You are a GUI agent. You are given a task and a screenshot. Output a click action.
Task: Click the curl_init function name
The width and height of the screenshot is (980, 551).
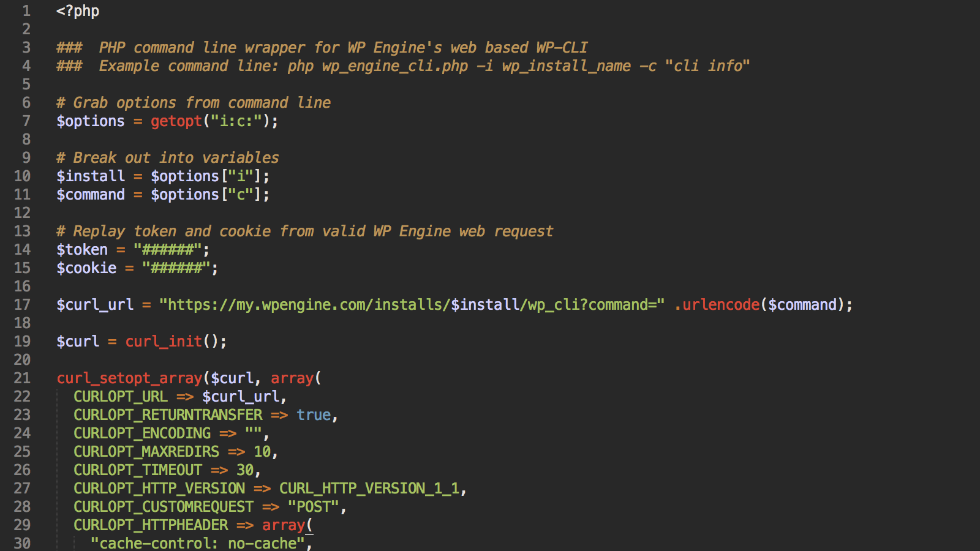tap(164, 342)
